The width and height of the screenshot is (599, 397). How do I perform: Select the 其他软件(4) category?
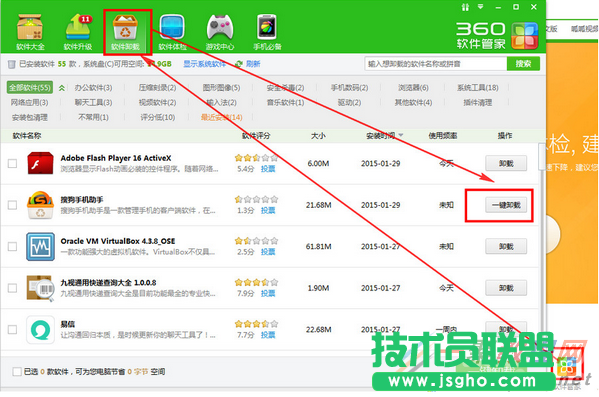[413, 102]
